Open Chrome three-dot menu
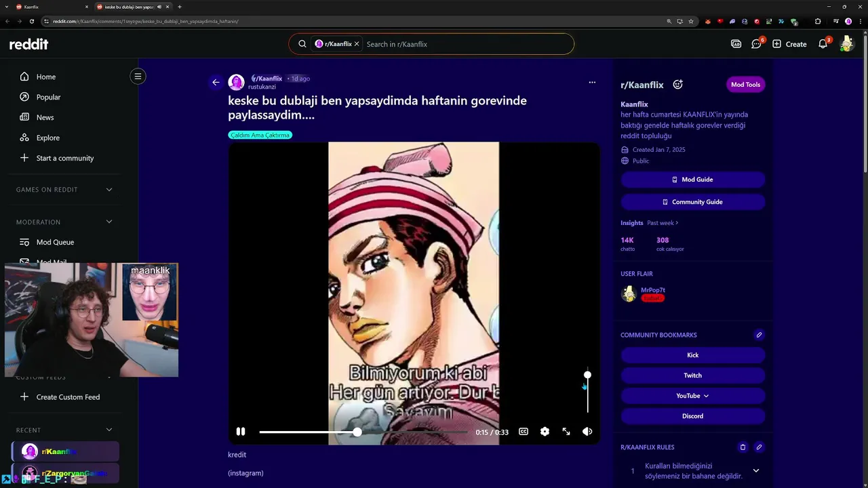The image size is (868, 488). pos(859,21)
